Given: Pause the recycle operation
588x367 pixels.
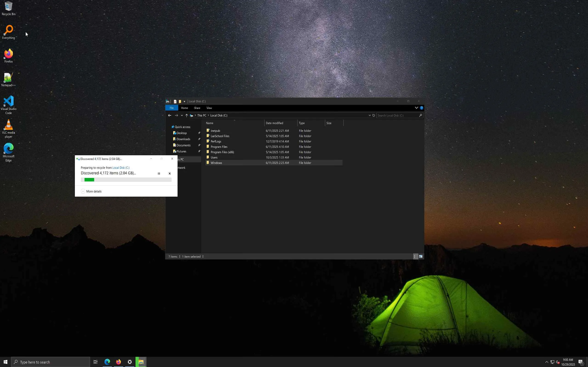Looking at the screenshot, I should [x=159, y=173].
